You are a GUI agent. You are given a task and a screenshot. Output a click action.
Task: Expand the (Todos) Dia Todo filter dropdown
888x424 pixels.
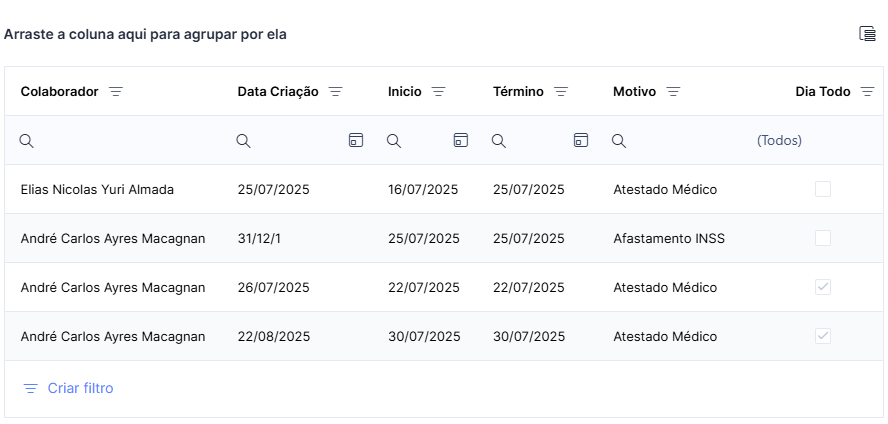coord(779,140)
